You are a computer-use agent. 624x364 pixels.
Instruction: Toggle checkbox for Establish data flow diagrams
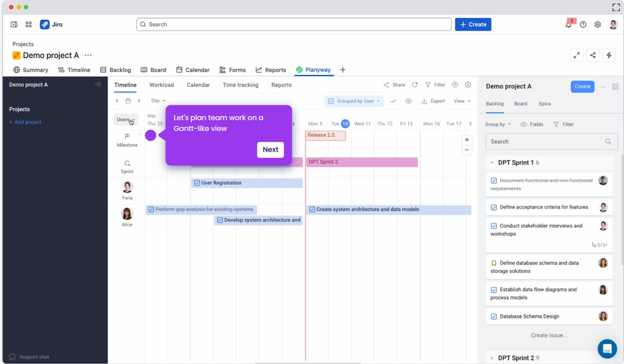(494, 290)
